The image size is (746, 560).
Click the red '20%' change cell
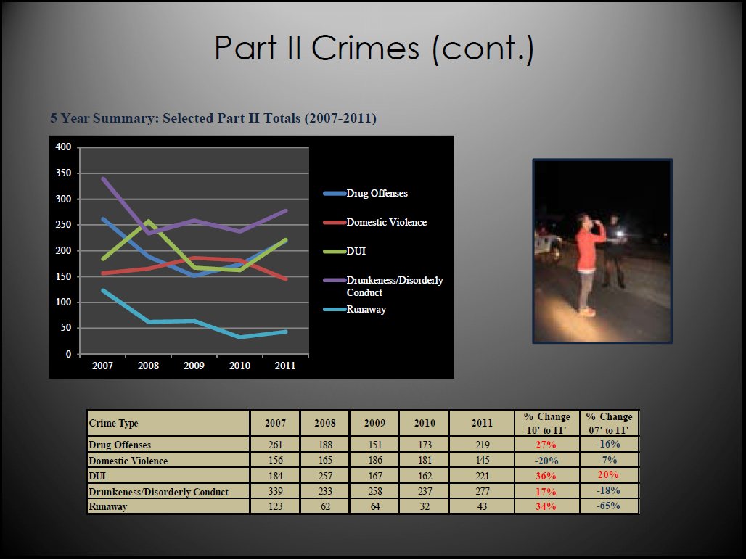(x=608, y=474)
